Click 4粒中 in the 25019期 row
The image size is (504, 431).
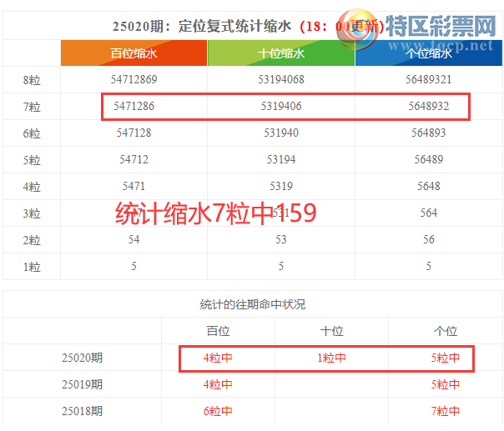218,384
